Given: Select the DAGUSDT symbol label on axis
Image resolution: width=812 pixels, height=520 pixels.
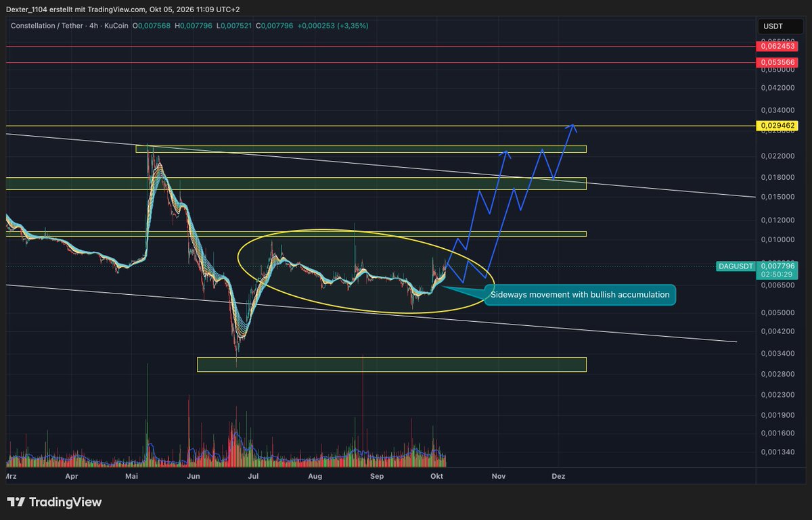Looking at the screenshot, I should point(736,267).
